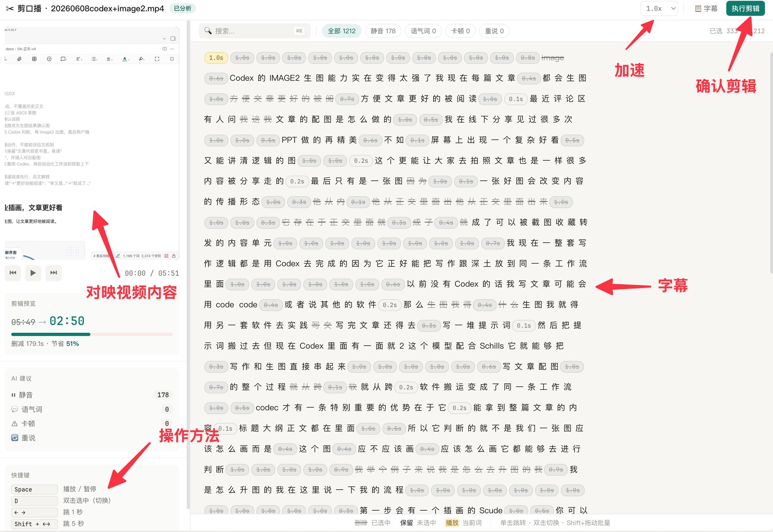Open the 1.0x playback speed dropdown
This screenshot has height=532, width=773.
[x=659, y=8]
